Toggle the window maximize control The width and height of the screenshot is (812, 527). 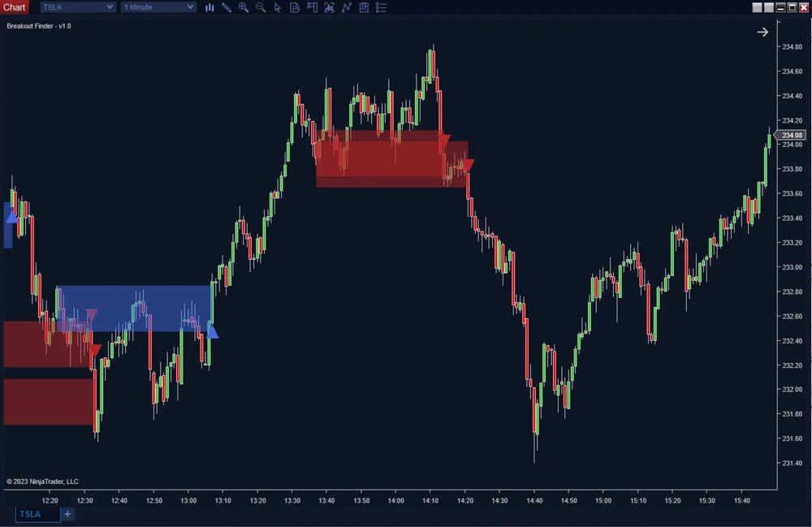[791, 6]
